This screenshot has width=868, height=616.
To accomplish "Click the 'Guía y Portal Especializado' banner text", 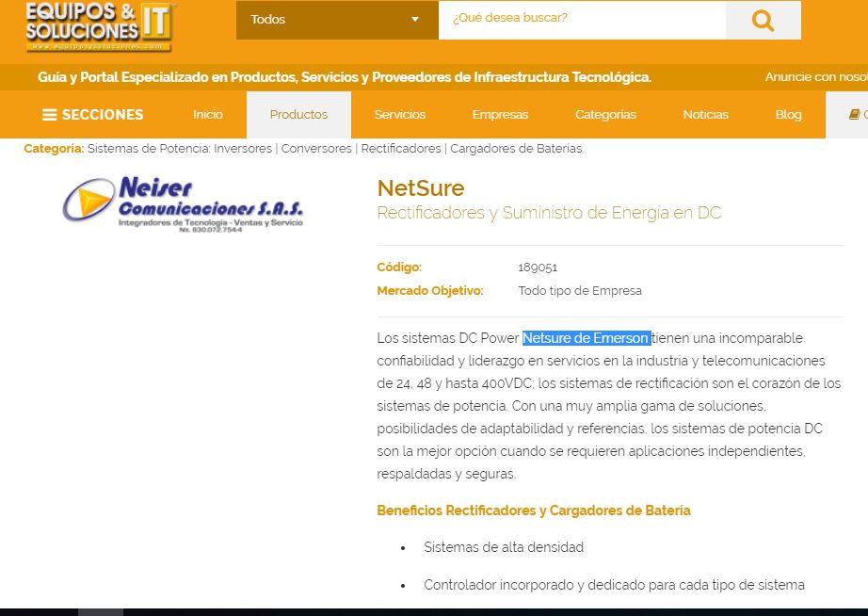I will [345, 77].
